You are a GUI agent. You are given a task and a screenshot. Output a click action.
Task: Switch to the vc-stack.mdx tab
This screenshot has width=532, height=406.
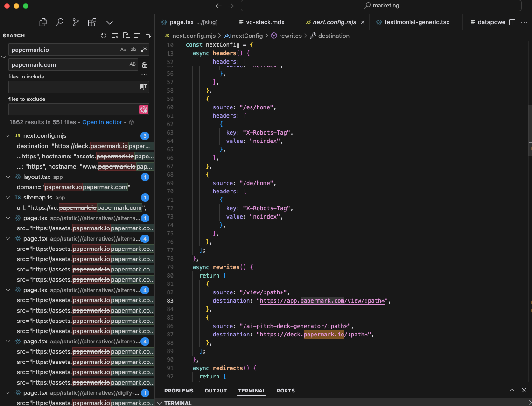coord(265,22)
